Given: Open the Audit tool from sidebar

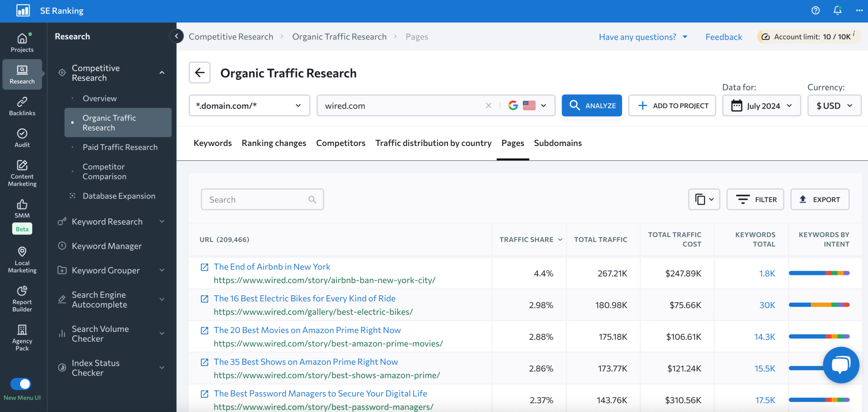Looking at the screenshot, I should click(22, 137).
